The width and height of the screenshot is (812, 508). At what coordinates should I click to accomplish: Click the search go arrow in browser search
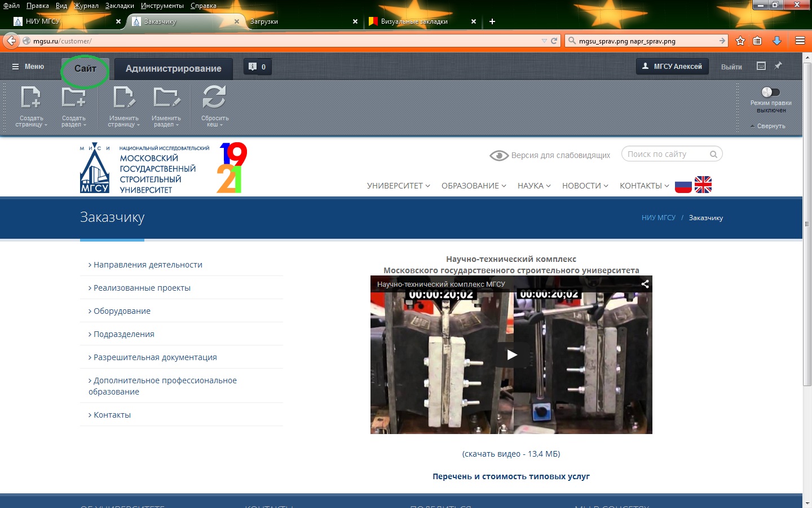(722, 41)
